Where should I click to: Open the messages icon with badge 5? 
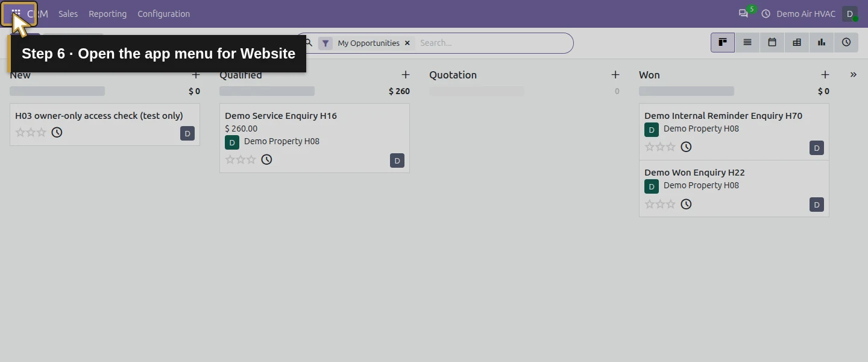click(743, 13)
